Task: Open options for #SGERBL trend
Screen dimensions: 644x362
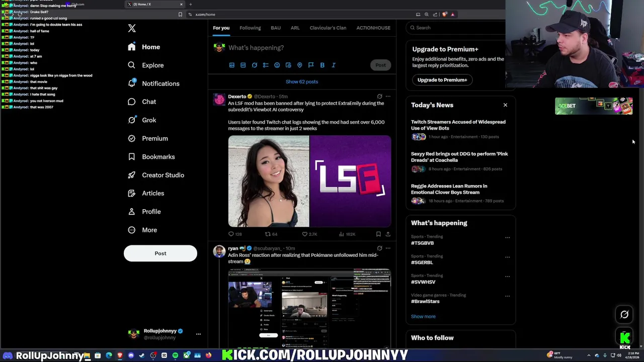Action: (x=507, y=257)
